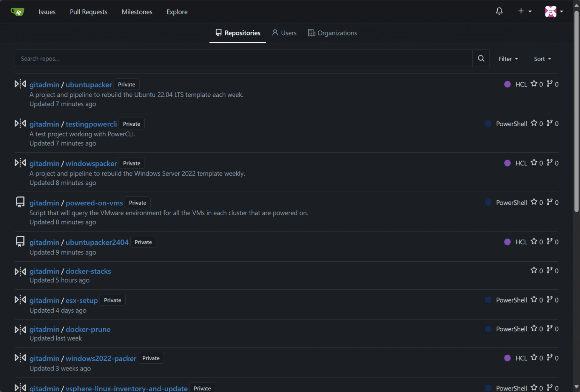
Task: Open the Sort dropdown
Action: (x=542, y=59)
